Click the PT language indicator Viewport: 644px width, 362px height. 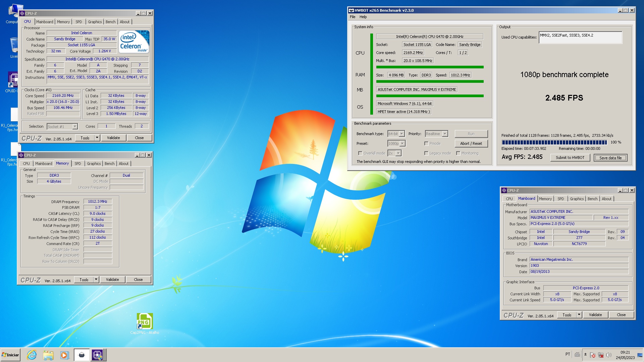(x=568, y=354)
